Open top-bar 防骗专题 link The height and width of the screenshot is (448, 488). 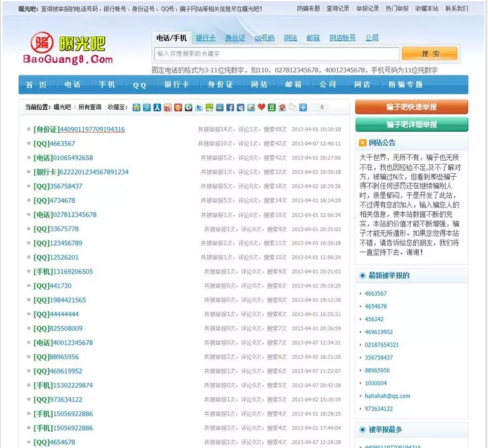tap(308, 8)
